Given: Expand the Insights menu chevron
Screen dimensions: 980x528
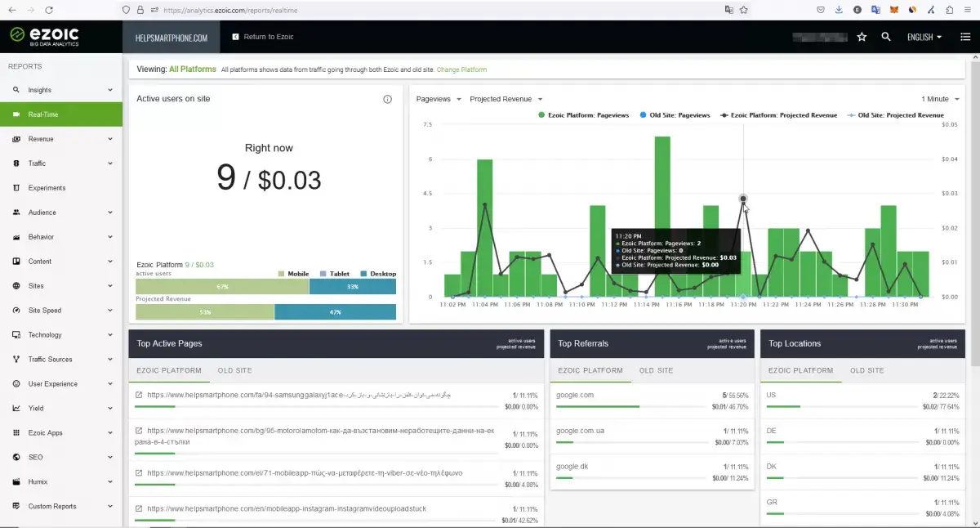Looking at the screenshot, I should coord(110,90).
